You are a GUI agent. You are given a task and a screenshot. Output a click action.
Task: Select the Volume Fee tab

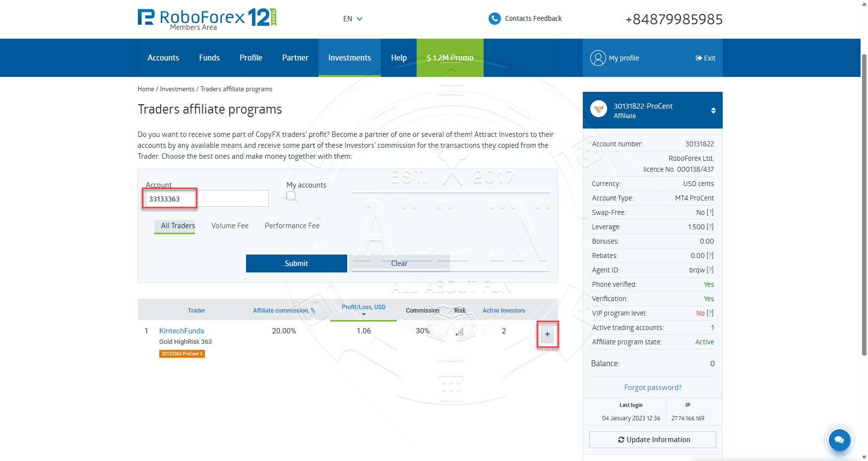230,226
